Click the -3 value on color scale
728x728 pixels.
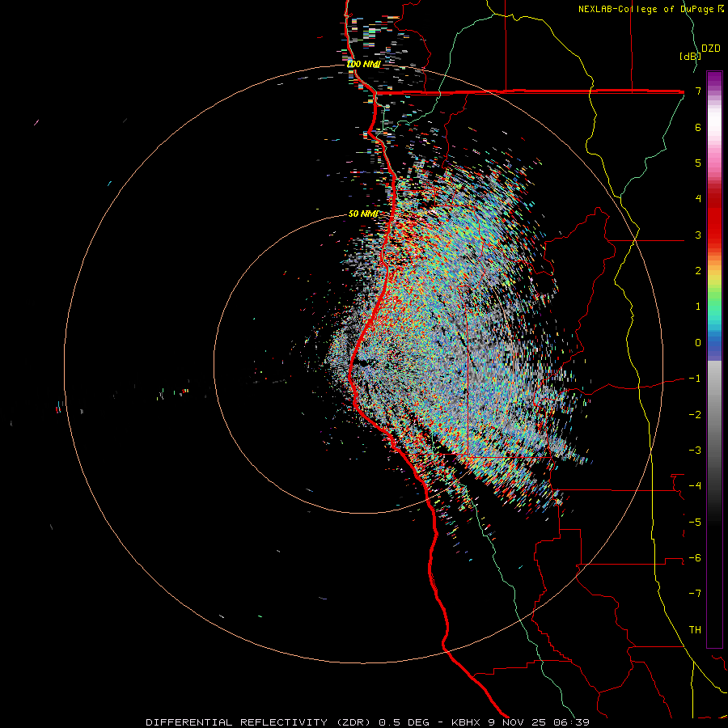(x=695, y=451)
